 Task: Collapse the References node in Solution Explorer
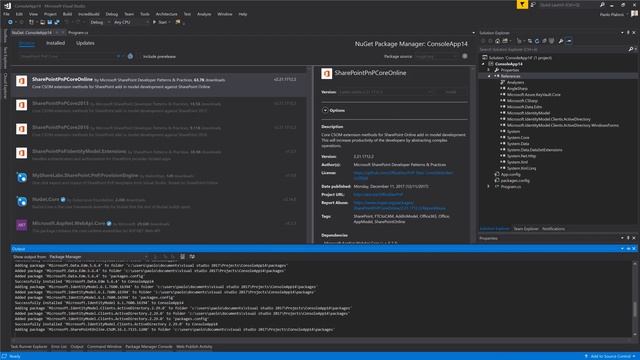coord(489,76)
